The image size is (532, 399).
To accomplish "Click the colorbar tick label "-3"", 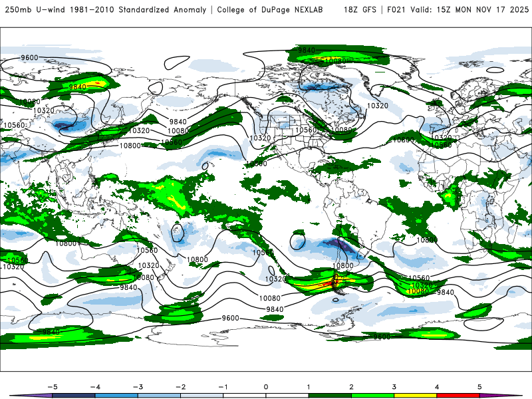I will pyautogui.click(x=138, y=387).
